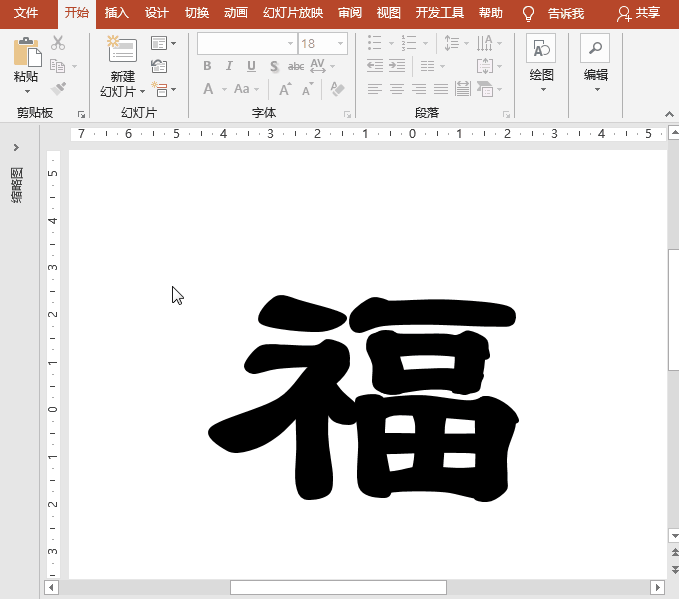Open the clipboard pane launcher

pyautogui.click(x=81, y=114)
